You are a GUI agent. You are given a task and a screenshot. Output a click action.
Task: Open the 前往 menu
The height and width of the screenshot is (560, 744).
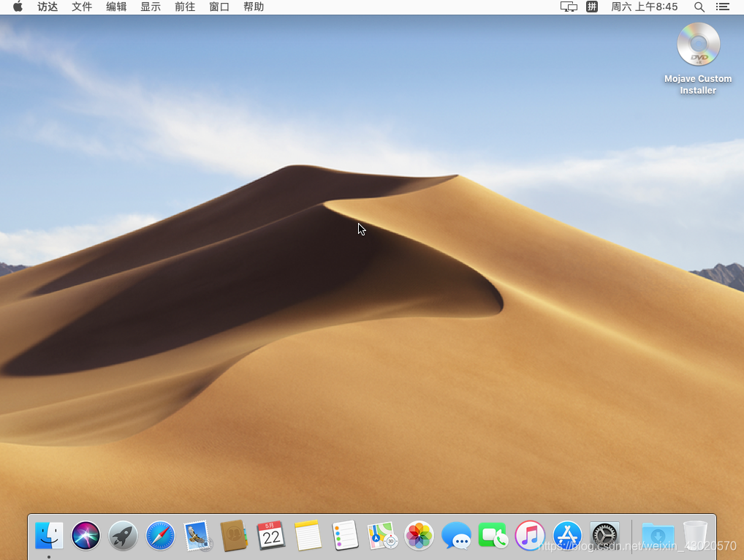185,7
